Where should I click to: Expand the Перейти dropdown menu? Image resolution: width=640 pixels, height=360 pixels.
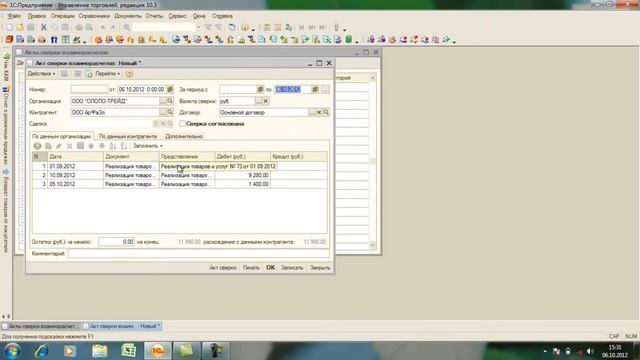(107, 74)
